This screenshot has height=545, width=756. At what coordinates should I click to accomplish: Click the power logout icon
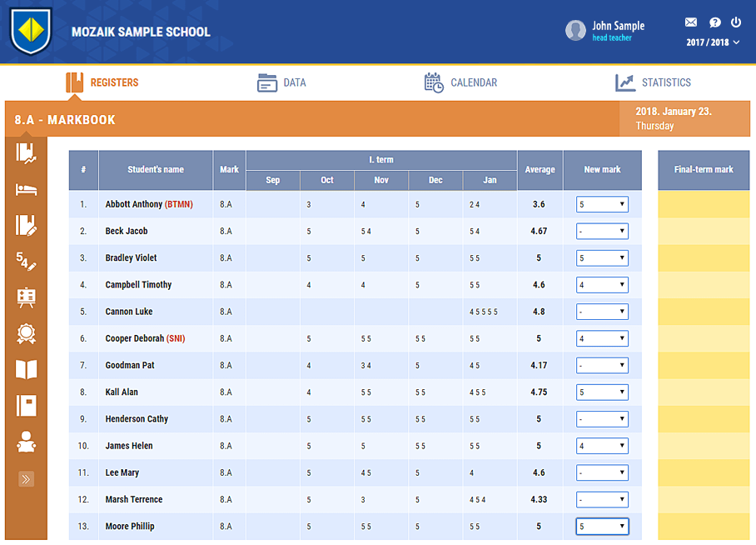pyautogui.click(x=736, y=22)
